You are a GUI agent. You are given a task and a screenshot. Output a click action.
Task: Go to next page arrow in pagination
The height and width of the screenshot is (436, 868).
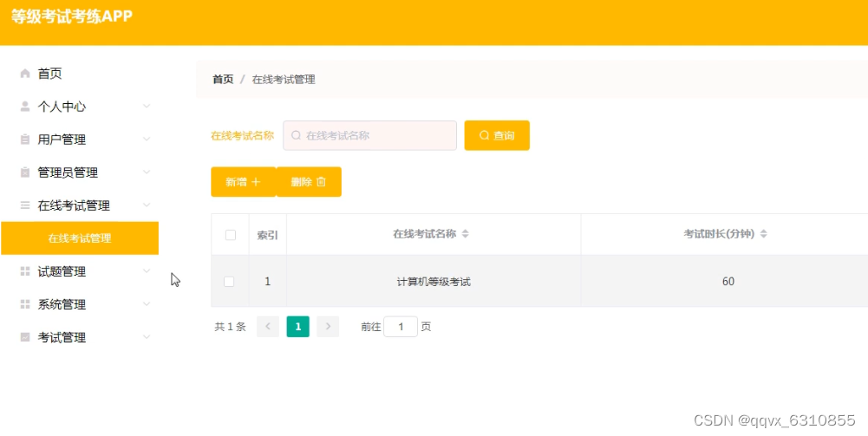[x=328, y=327]
